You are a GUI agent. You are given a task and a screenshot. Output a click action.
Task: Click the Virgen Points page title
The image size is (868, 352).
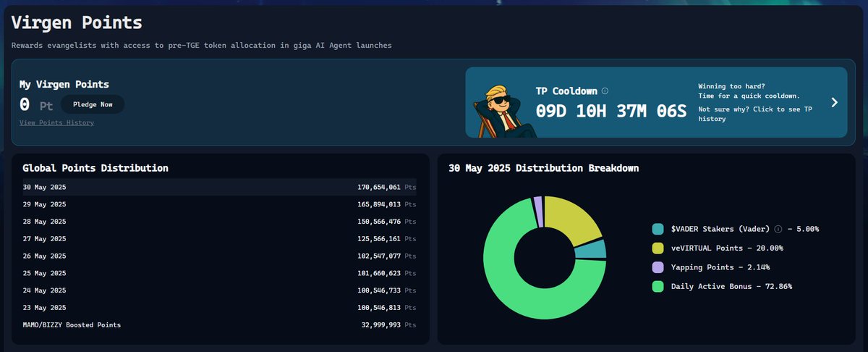(x=76, y=22)
